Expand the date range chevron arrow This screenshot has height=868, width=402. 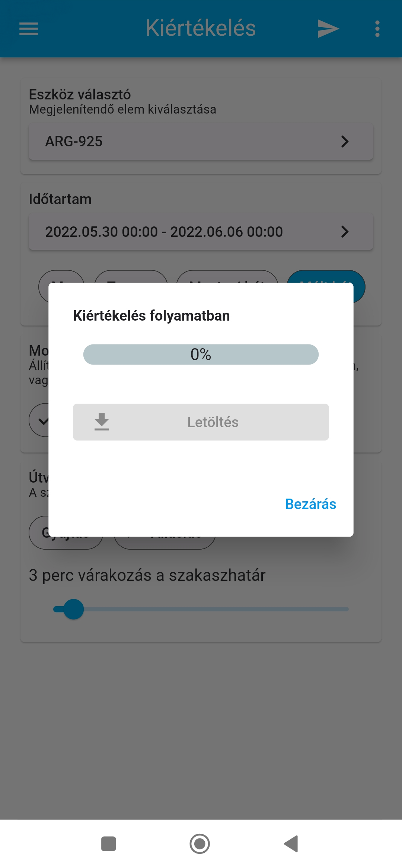point(345,232)
